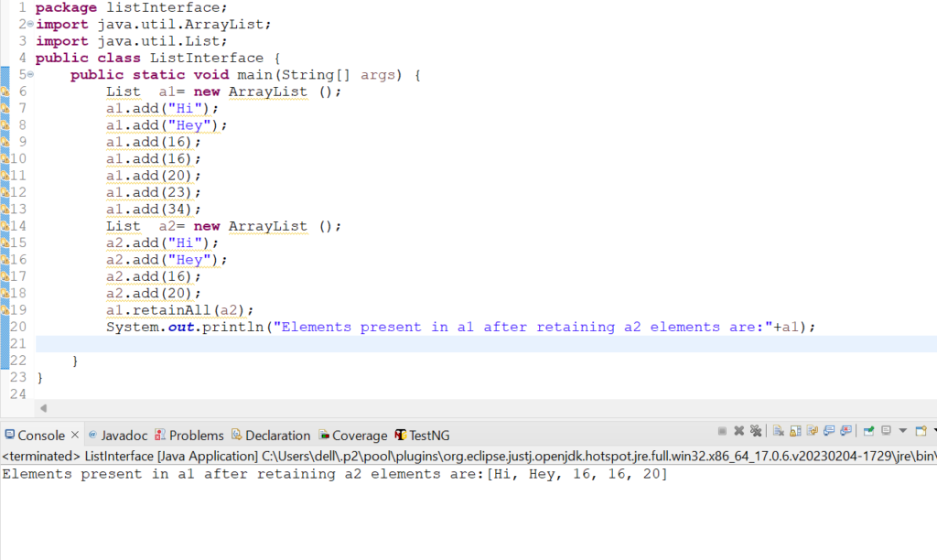Open Display Selected Console dropdown arrow

point(903,431)
